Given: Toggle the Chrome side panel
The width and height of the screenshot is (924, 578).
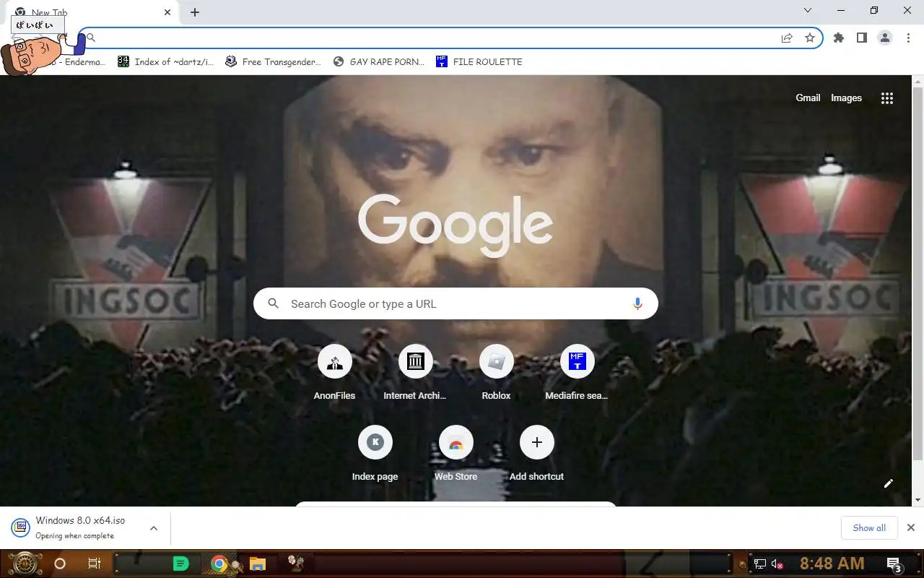Looking at the screenshot, I should (862, 38).
